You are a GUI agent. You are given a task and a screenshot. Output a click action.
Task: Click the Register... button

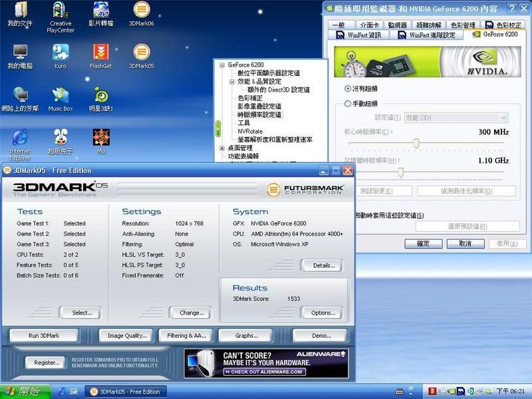[47, 362]
